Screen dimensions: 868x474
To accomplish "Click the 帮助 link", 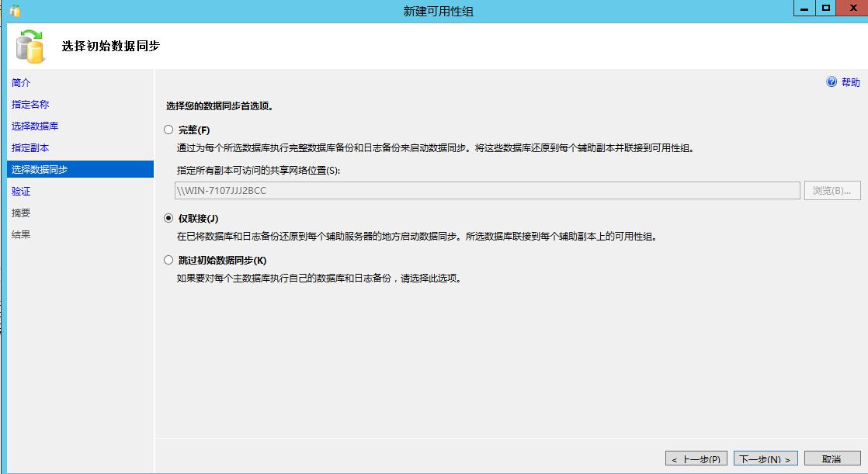I will pyautogui.click(x=849, y=82).
